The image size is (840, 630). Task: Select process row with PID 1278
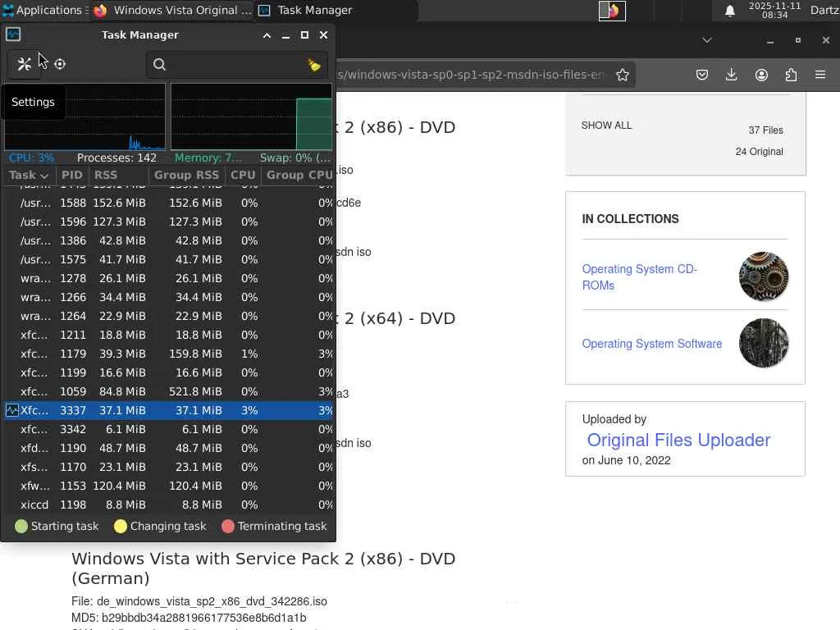pyautogui.click(x=169, y=279)
